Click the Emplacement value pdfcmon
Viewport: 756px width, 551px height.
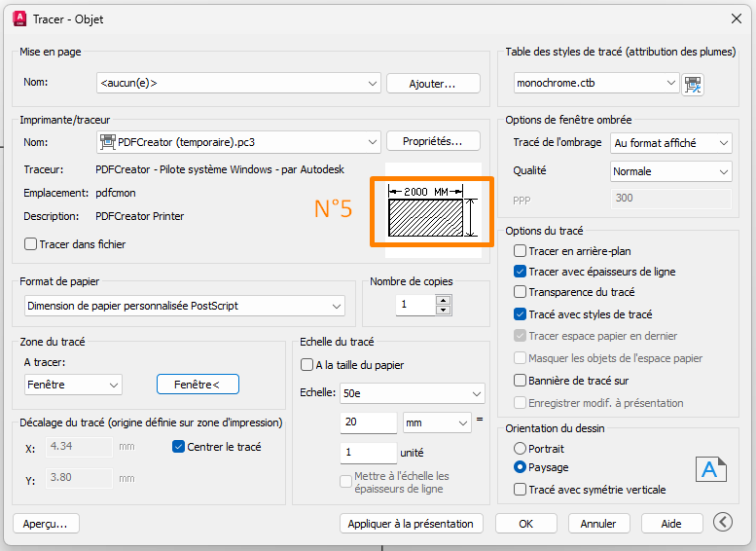pos(116,193)
